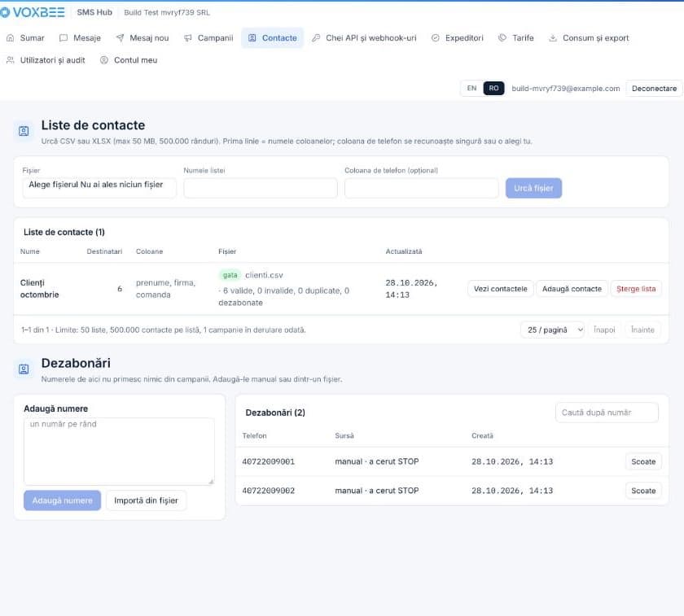Viewport: 684px width, 616px height.
Task: Delete list with Șterge lista
Action: point(636,289)
